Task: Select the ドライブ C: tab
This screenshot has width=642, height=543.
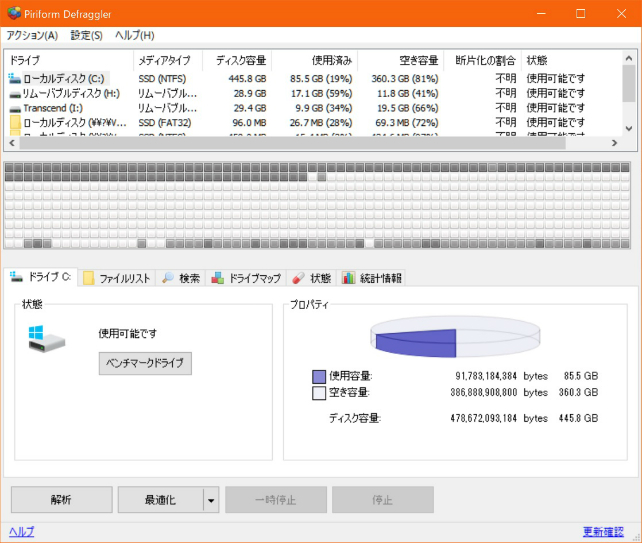Action: tap(41, 277)
